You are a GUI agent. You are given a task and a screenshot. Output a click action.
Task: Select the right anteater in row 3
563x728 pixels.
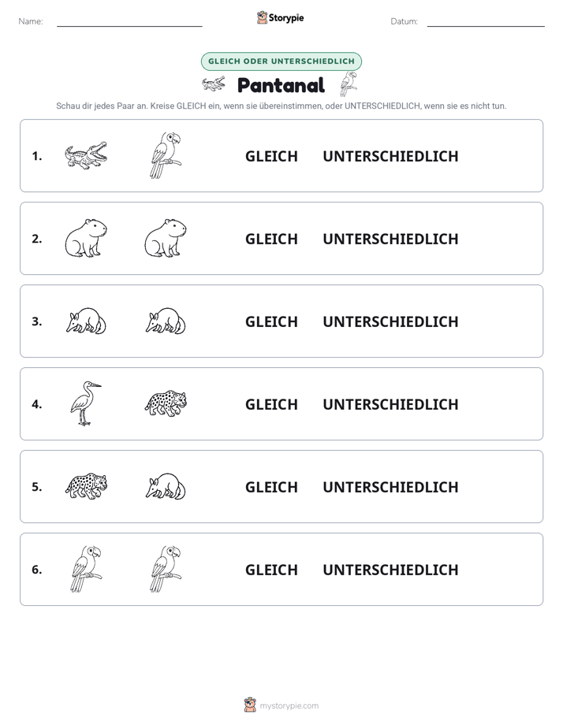pos(166,321)
